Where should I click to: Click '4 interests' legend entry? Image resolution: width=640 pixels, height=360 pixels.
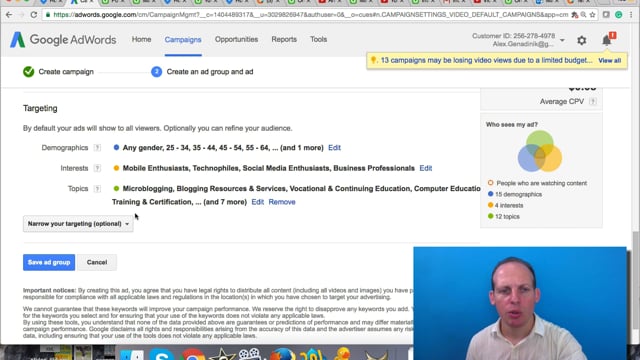[509, 205]
